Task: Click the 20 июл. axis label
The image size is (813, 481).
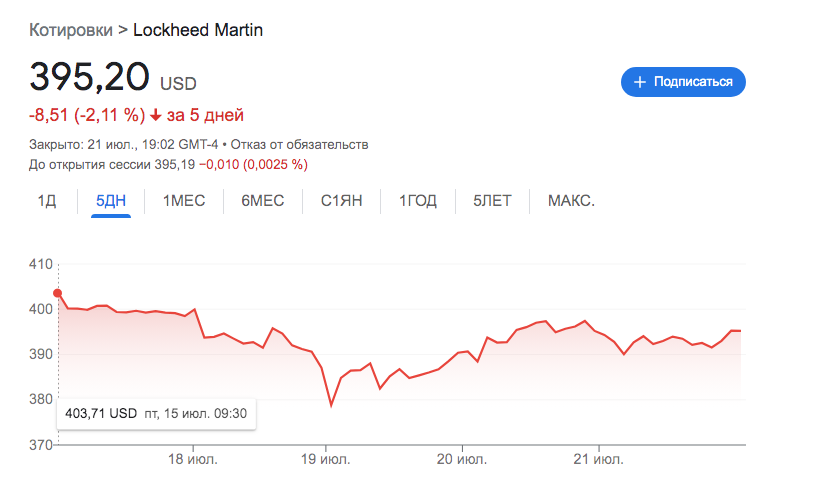Action: click(461, 459)
